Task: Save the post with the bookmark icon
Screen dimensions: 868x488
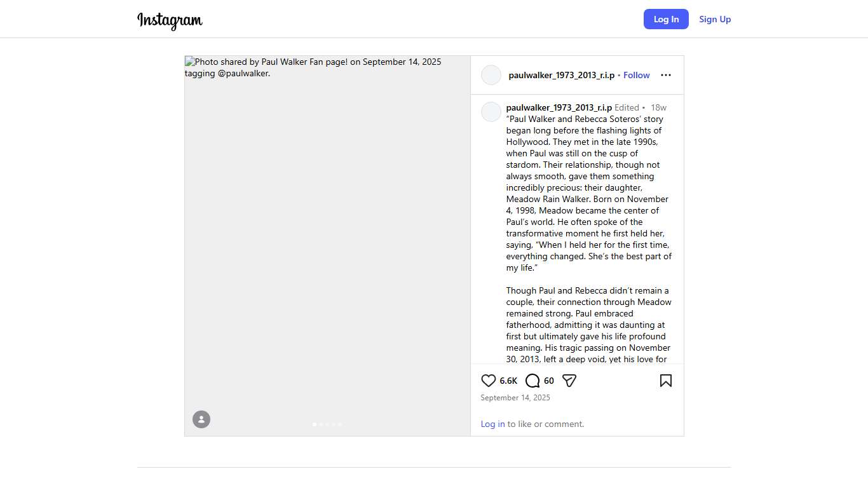Action: point(665,381)
